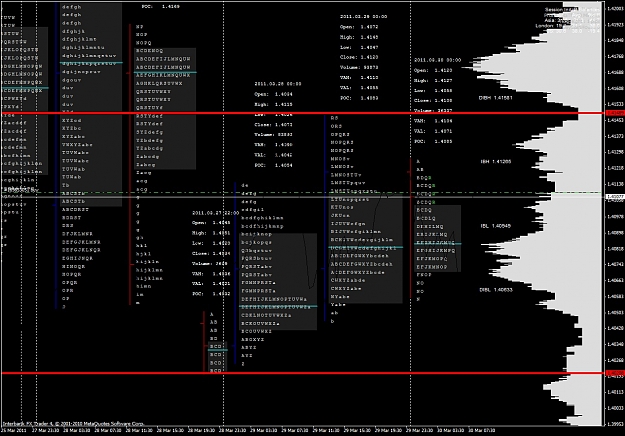Click the DBL 1.40633 level label
This screenshot has width=625, height=436.
[495, 290]
